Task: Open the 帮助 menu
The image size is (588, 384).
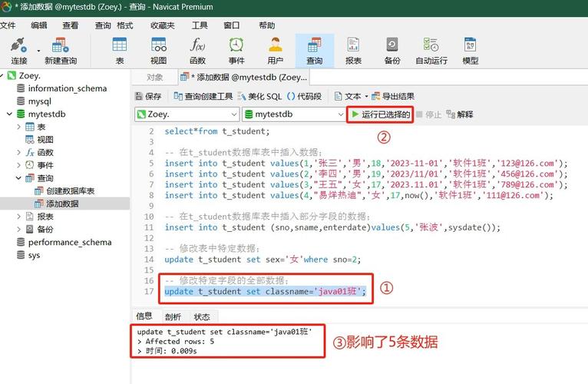Action: pyautogui.click(x=266, y=25)
